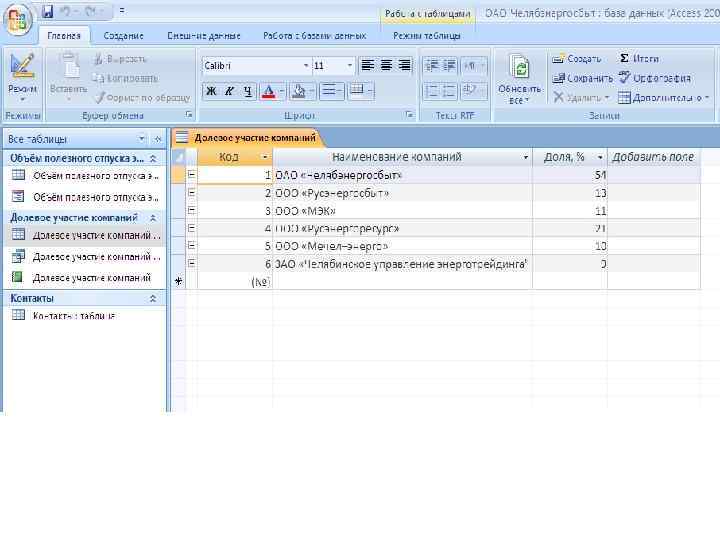Align text left
Viewport: 720px width, 540px height.
pyautogui.click(x=367, y=66)
